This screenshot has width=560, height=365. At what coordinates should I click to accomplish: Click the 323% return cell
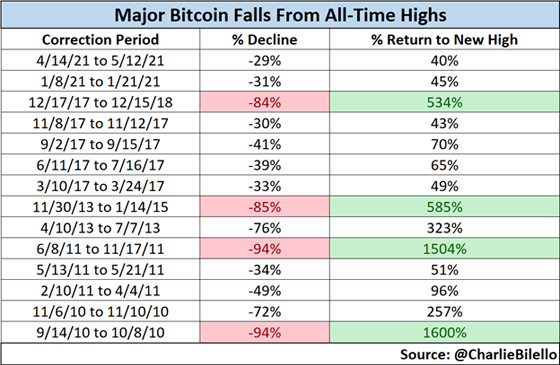coord(445,228)
